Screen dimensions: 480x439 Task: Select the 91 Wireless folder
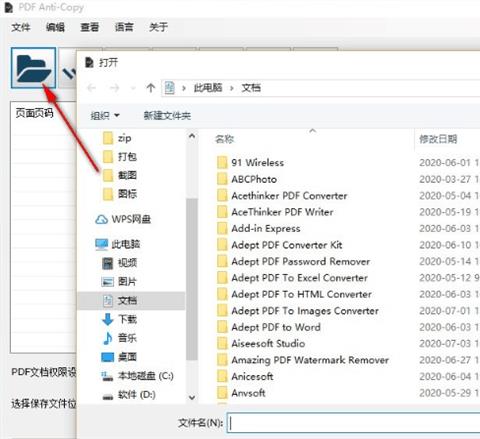point(250,163)
